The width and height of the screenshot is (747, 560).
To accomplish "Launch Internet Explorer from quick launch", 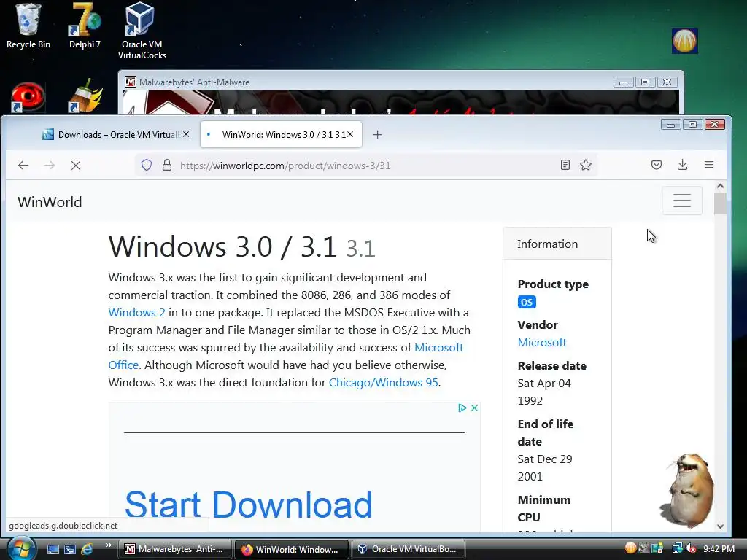I will pos(88,550).
